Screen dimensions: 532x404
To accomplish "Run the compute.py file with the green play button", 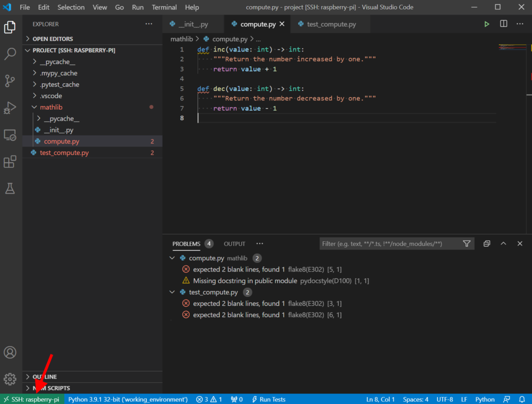I will [486, 24].
